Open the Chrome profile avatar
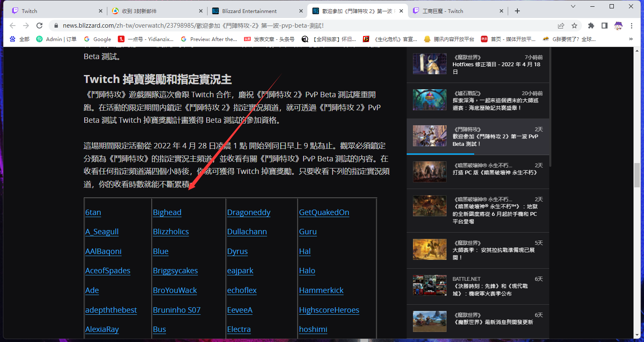 (618, 26)
